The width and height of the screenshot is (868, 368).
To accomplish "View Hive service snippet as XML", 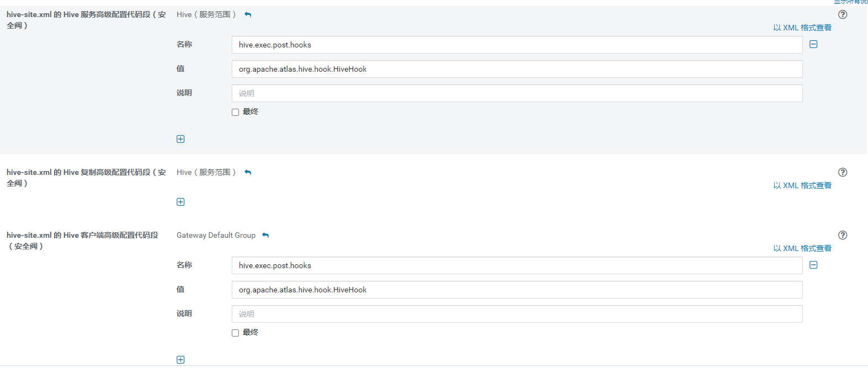I will point(802,28).
